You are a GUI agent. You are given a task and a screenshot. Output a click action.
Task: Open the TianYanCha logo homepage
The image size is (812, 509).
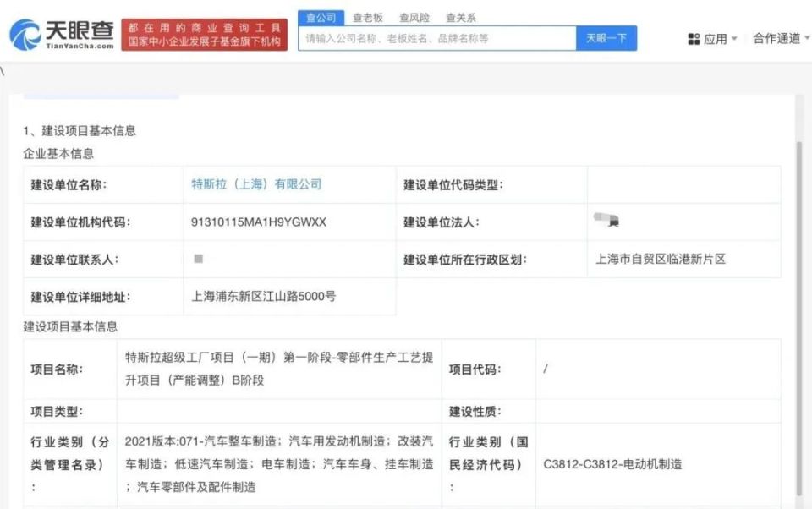pos(61,34)
